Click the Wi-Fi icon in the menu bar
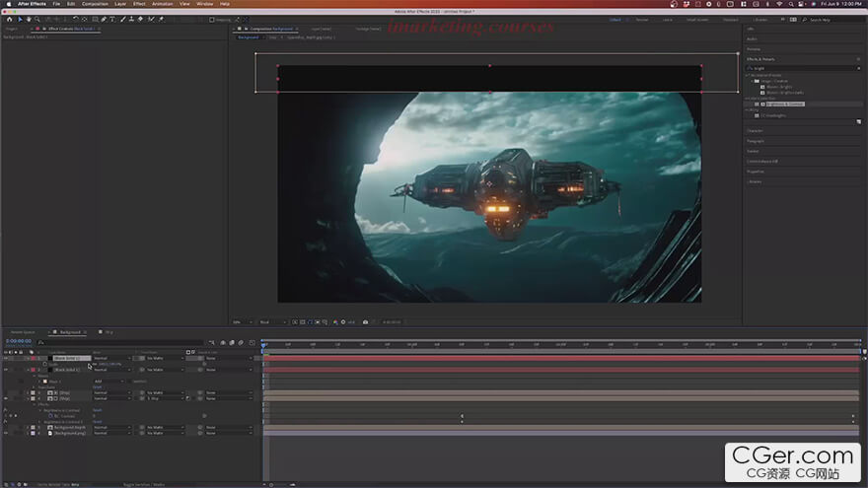Screen dimensions: 868x488 (x=779, y=4)
